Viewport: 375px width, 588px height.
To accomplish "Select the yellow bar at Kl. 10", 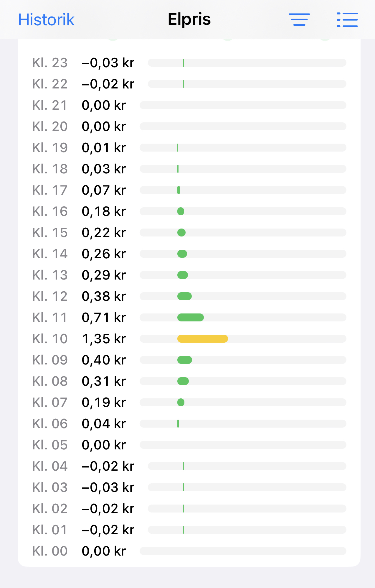I will pos(203,339).
